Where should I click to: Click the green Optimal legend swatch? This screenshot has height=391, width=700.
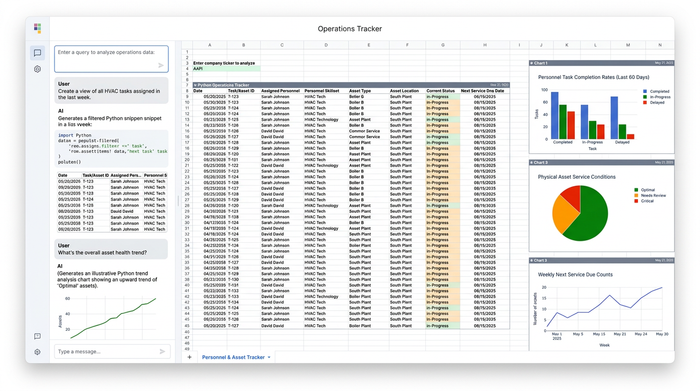click(x=636, y=190)
